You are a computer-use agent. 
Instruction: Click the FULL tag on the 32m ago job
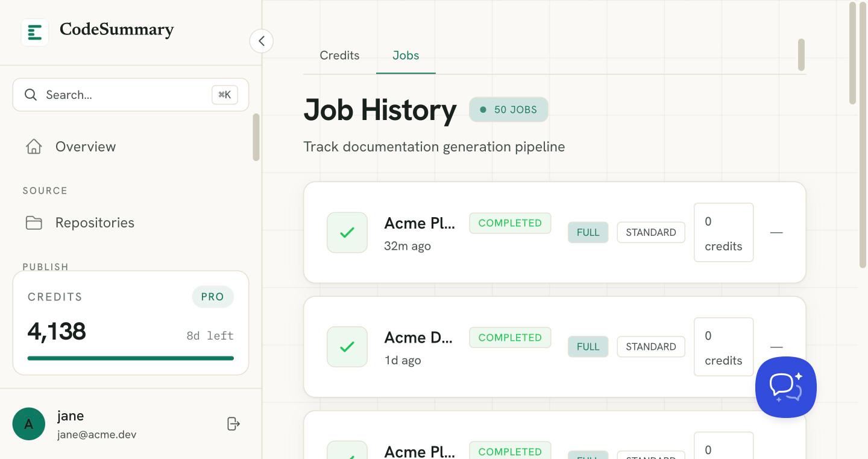point(588,232)
